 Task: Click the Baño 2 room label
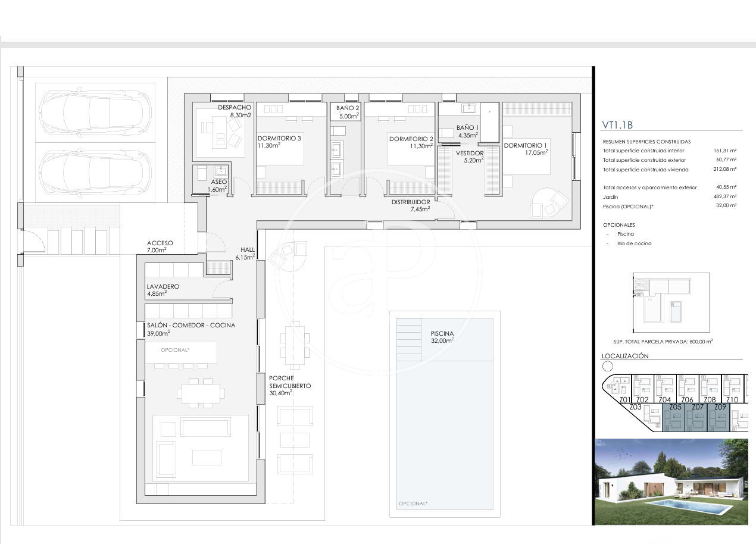click(348, 112)
